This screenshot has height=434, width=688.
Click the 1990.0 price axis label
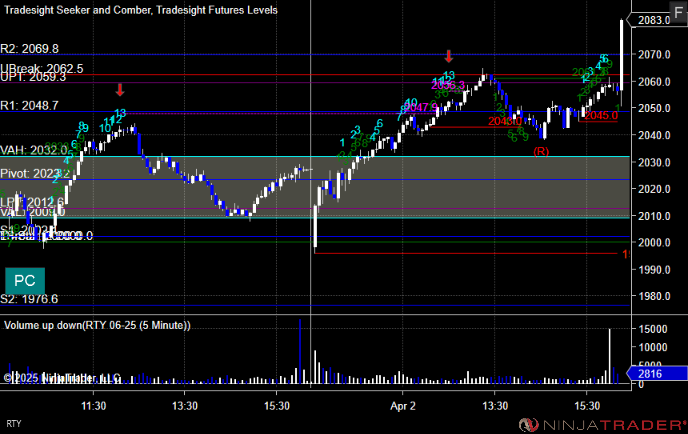point(654,270)
